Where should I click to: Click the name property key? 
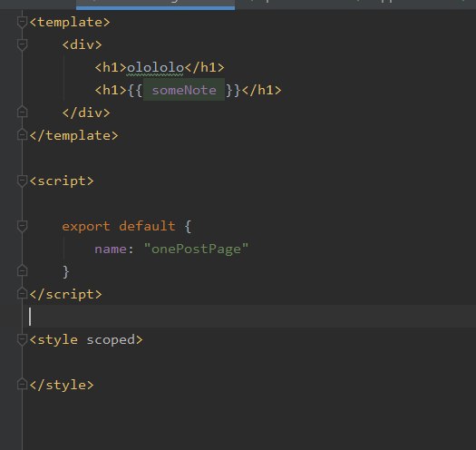(111, 249)
